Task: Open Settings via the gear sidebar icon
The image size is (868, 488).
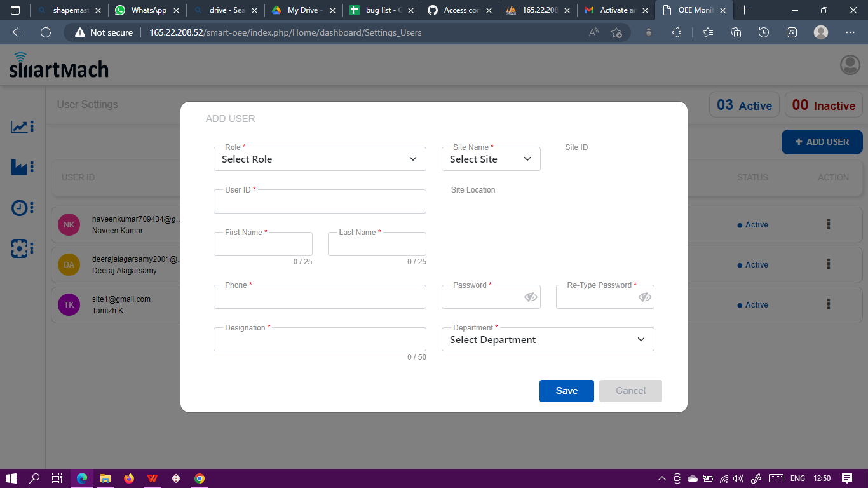Action: [21, 248]
